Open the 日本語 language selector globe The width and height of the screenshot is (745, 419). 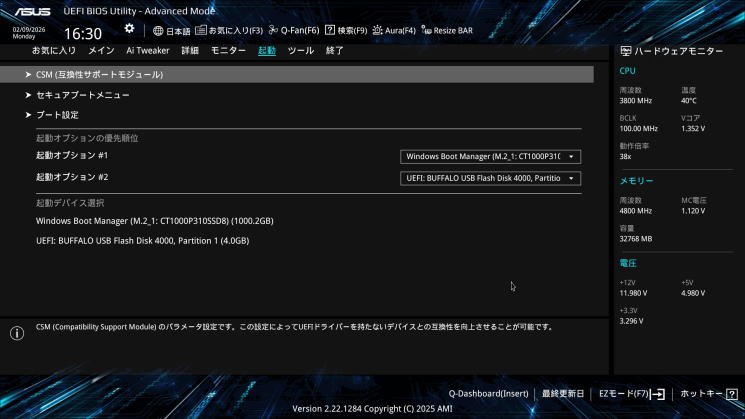[171, 31]
